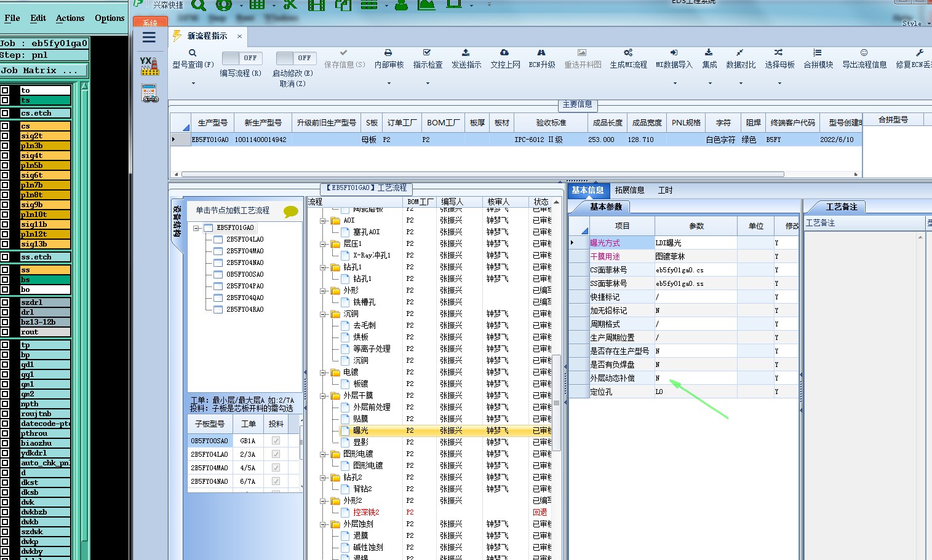Open dropdown arrow under 指示检查
Screen dimensions: 932x560
[428, 83]
